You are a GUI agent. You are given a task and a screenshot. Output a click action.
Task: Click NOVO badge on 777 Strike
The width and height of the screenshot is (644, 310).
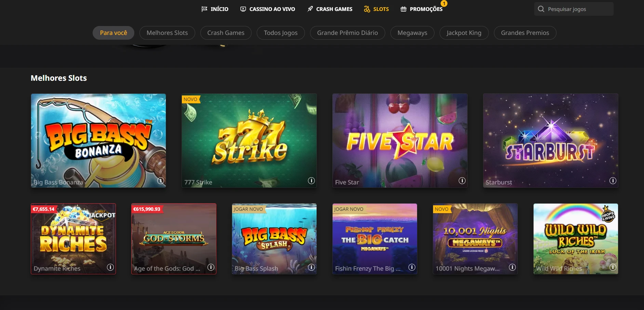(190, 99)
